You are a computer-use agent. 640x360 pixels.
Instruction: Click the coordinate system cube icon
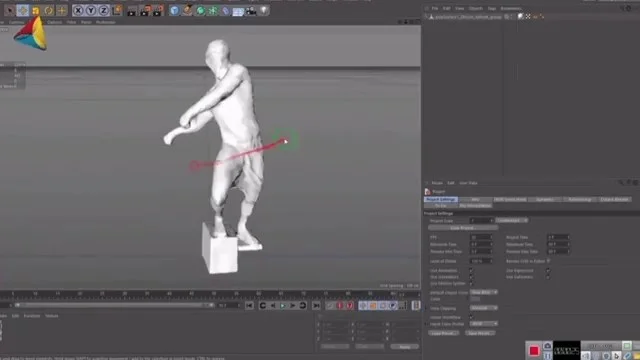(117, 10)
